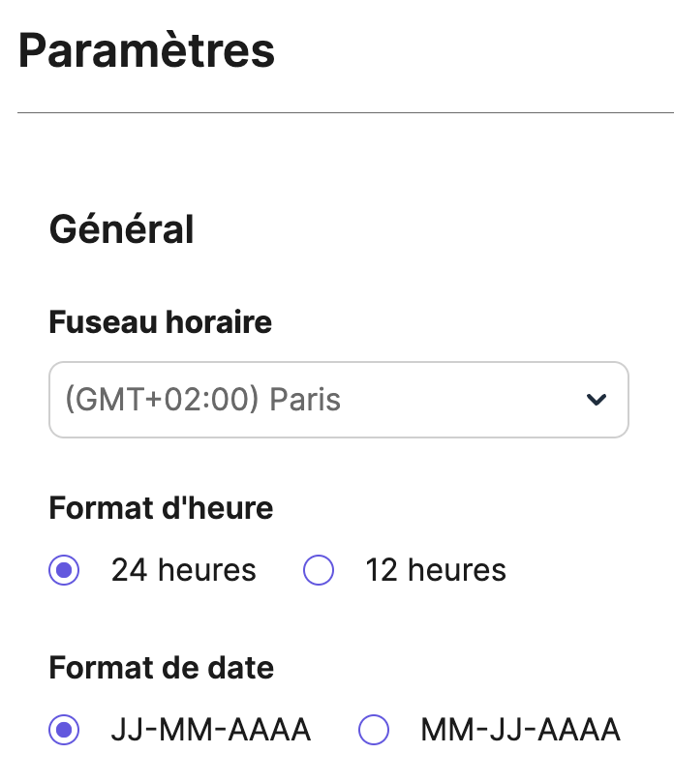Open the (GMT+02:00) Paris timezone selector
This screenshot has height=784, width=674.
pos(338,399)
